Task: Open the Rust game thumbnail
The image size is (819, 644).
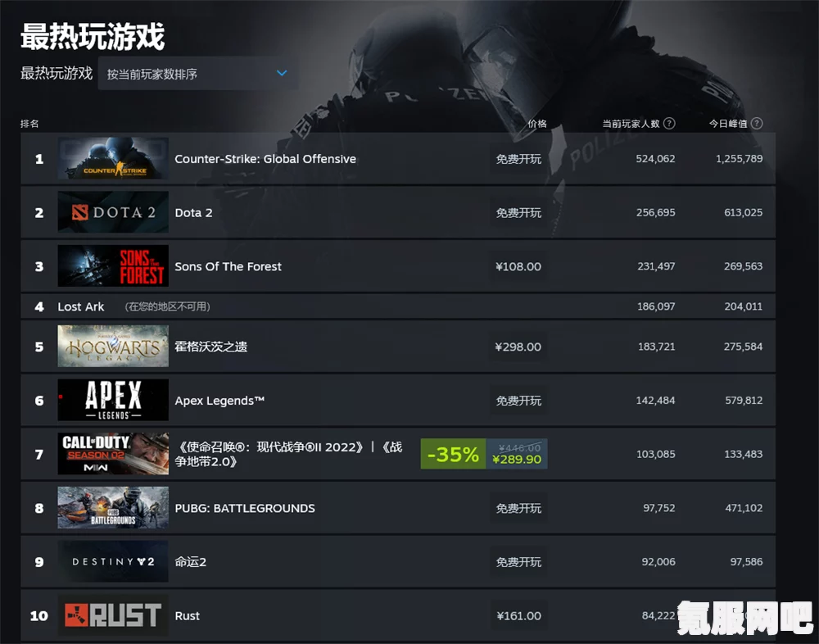Action: (x=113, y=615)
